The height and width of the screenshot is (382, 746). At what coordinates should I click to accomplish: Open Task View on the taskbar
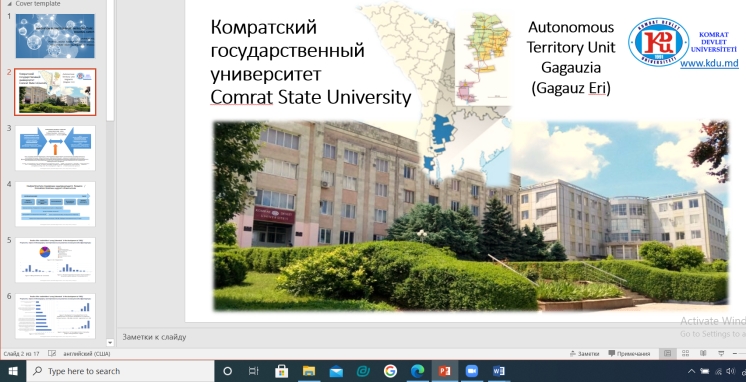254,371
